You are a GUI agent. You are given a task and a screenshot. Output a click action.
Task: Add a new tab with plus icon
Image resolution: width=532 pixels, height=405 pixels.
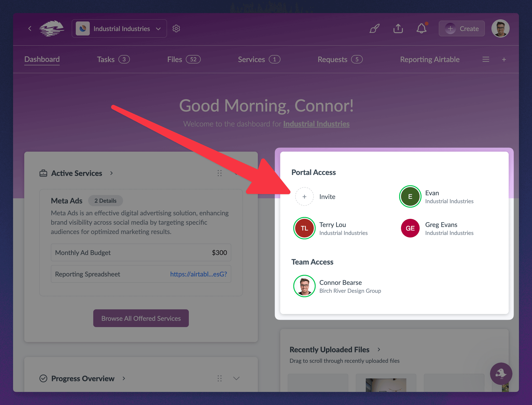(504, 59)
